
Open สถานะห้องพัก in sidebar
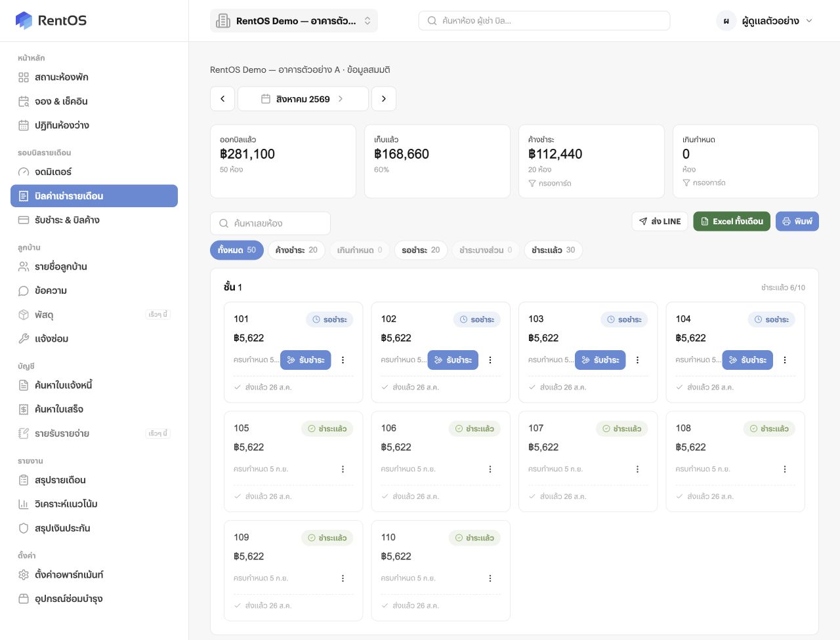point(94,77)
